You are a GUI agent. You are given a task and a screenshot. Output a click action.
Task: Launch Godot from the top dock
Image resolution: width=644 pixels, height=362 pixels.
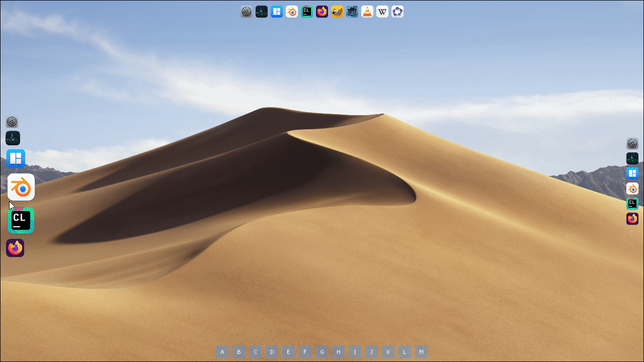[352, 12]
